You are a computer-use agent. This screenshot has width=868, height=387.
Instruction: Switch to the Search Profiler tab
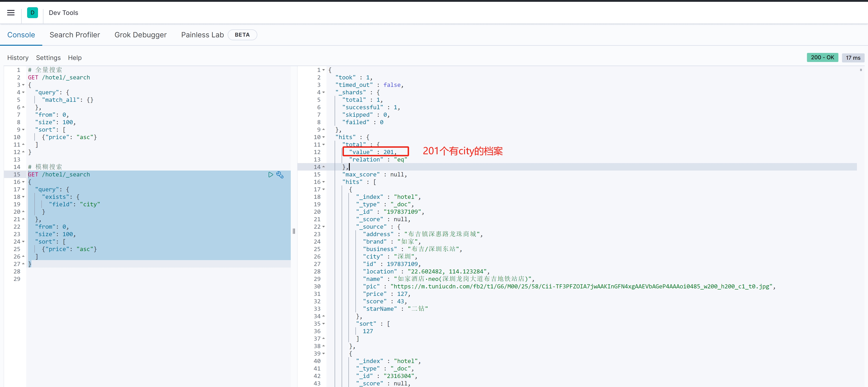click(x=74, y=35)
